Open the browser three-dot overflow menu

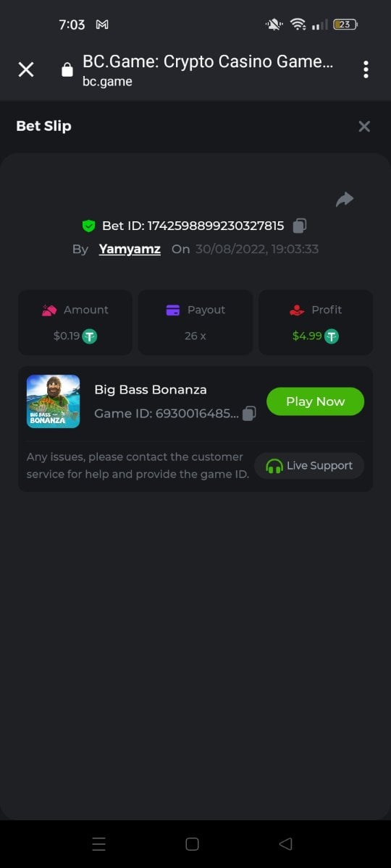(366, 69)
